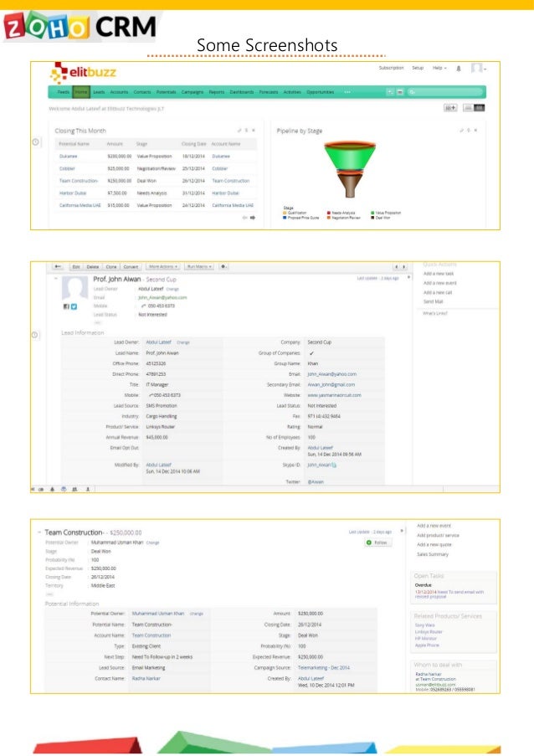Edit the Closing This Month component

coord(239,131)
